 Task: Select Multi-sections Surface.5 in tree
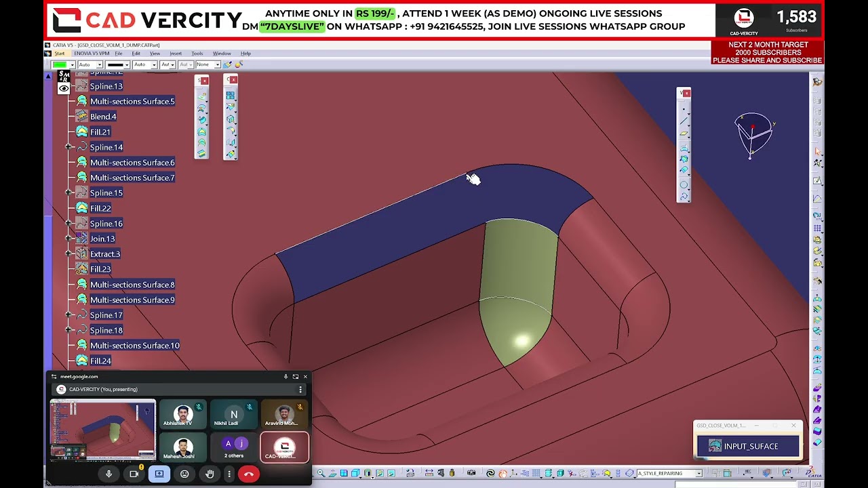[132, 101]
